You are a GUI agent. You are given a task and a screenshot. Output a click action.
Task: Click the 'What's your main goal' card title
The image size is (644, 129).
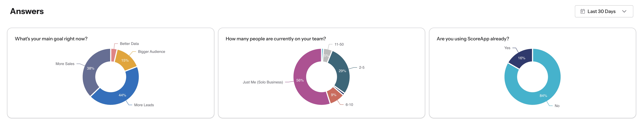(51, 39)
